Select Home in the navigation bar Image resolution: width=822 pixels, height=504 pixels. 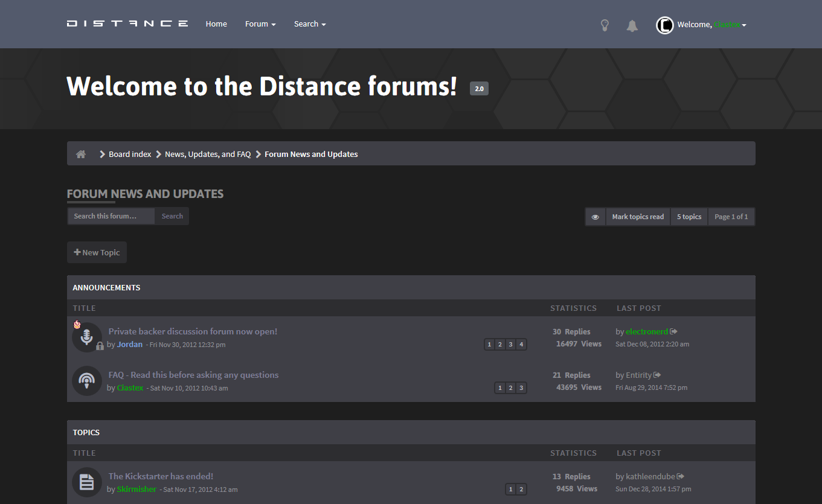tap(216, 24)
